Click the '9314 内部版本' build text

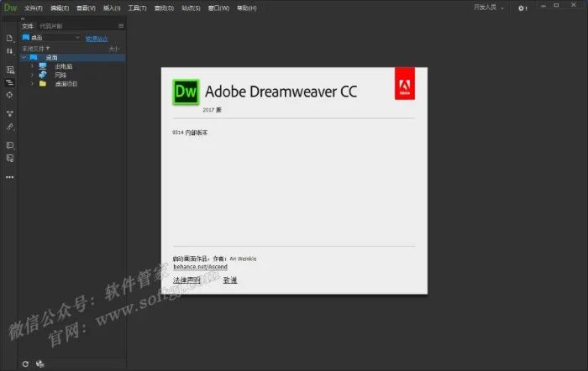190,133
